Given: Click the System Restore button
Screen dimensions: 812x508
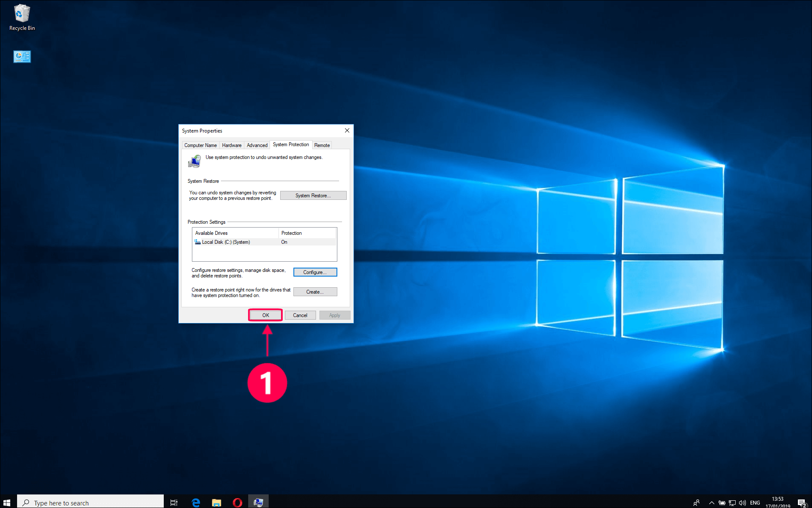Looking at the screenshot, I should click(x=313, y=195).
